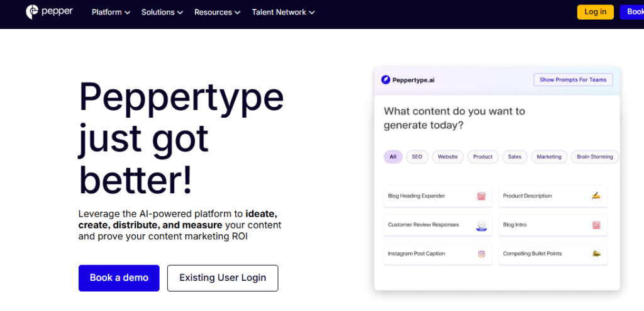Click the Instagram Post Caption icon
Viewport: 644px width, 311px height.
[x=481, y=254]
